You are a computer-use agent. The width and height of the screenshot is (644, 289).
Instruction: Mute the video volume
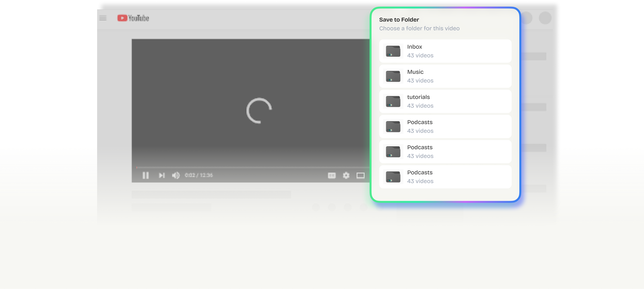[x=176, y=175]
